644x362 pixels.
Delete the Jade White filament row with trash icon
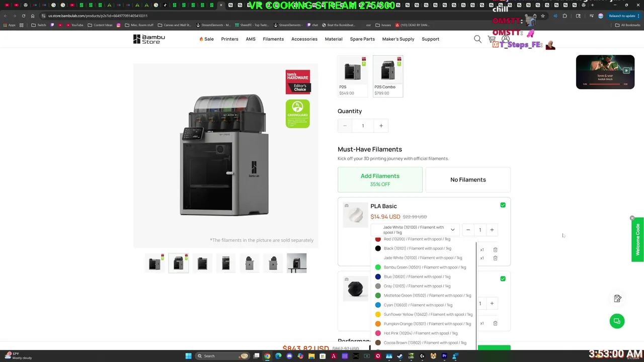pyautogui.click(x=495, y=258)
